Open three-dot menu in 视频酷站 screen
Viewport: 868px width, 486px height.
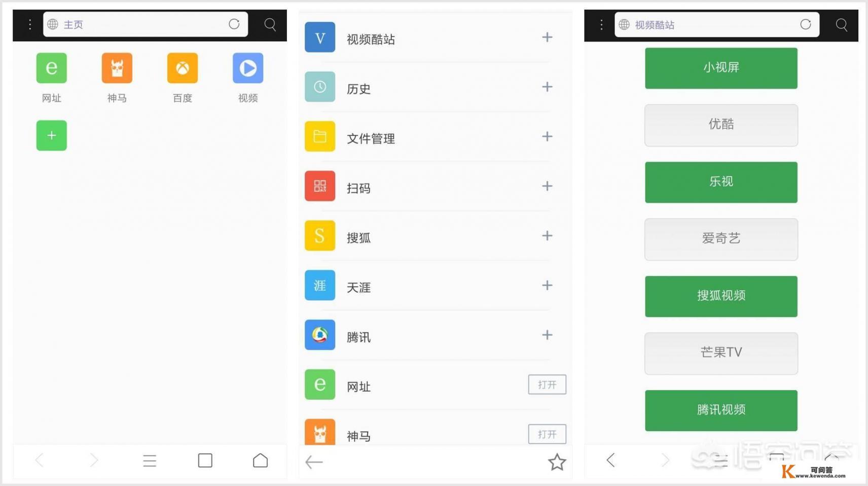pos(601,24)
